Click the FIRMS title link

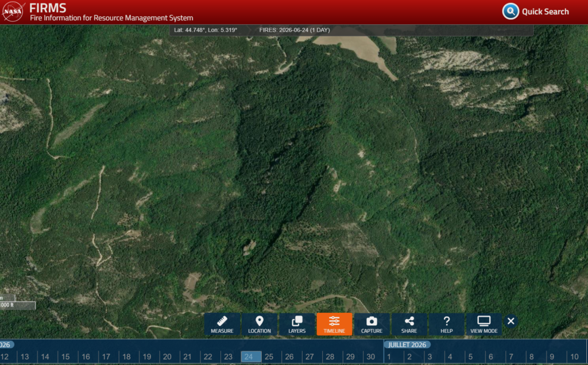(48, 8)
